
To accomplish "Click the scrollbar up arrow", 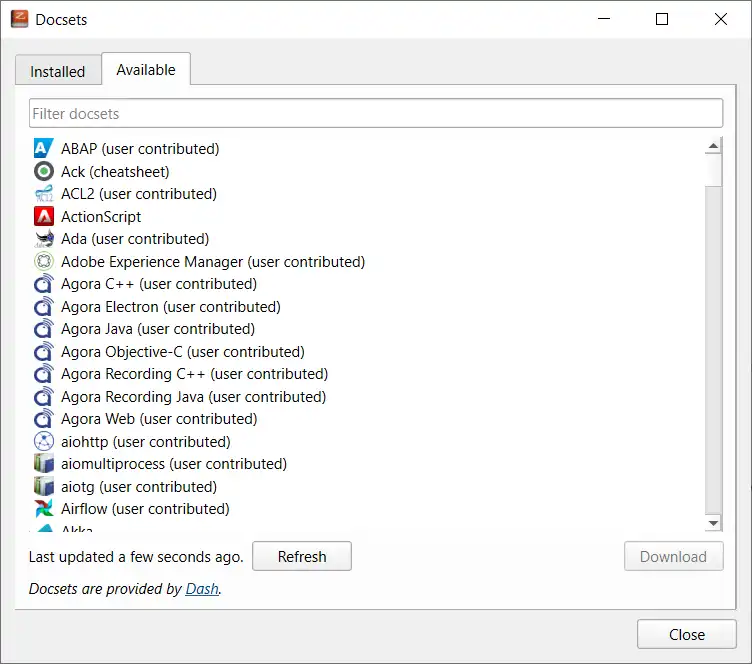I will pyautogui.click(x=713, y=146).
